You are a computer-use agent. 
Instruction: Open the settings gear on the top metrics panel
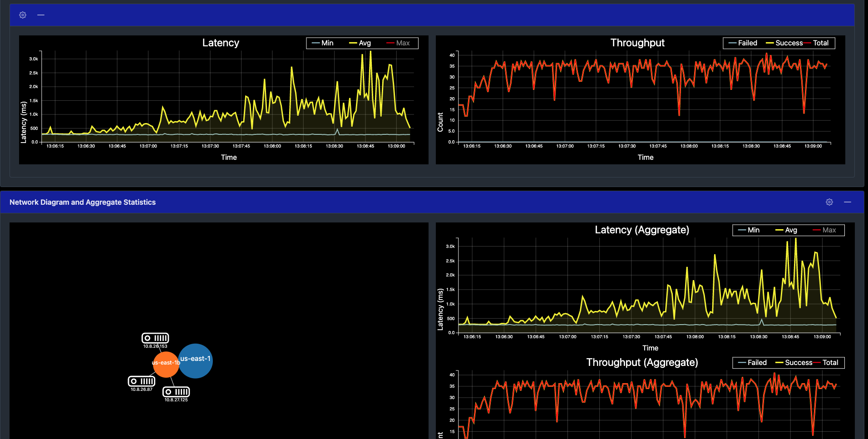[x=22, y=15]
